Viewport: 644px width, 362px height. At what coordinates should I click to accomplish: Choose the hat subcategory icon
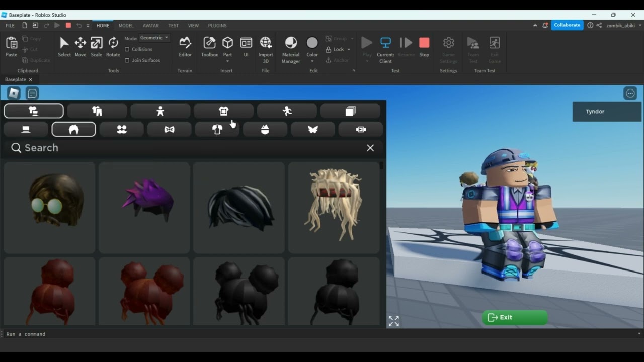tap(26, 129)
